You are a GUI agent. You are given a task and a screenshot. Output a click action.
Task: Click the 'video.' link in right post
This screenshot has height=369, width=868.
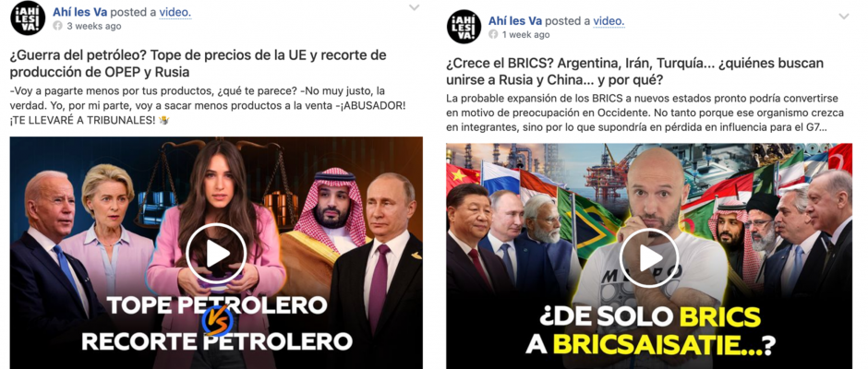[609, 20]
